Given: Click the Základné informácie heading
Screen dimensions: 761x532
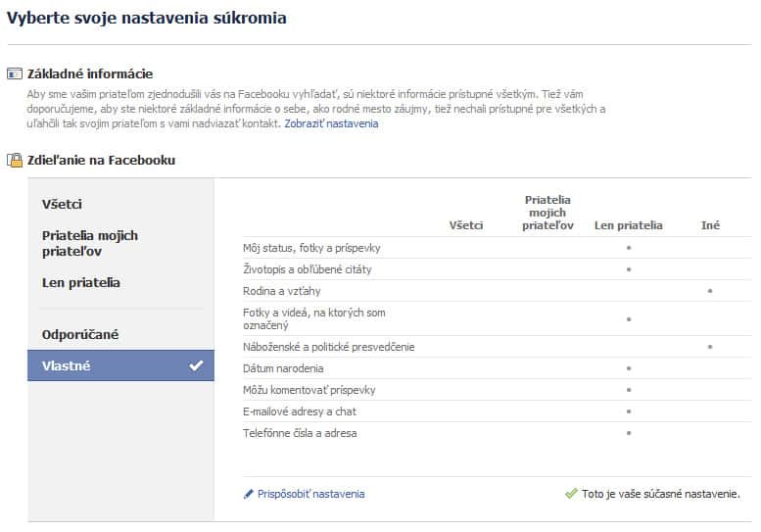Looking at the screenshot, I should click(x=90, y=73).
